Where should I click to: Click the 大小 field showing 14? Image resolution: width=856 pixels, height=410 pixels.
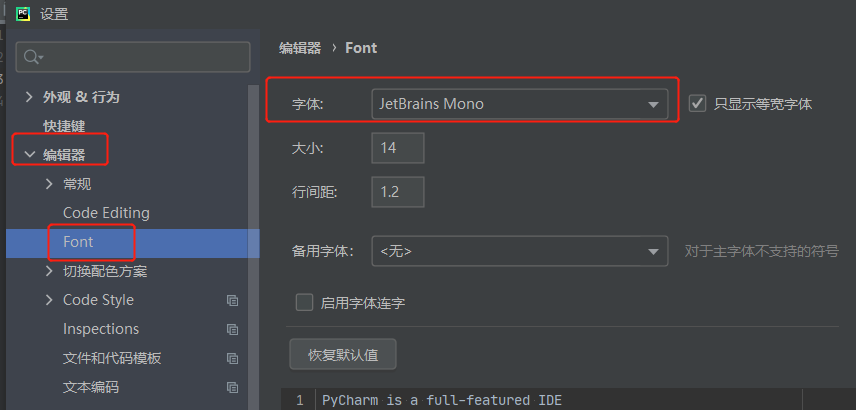[x=397, y=148]
